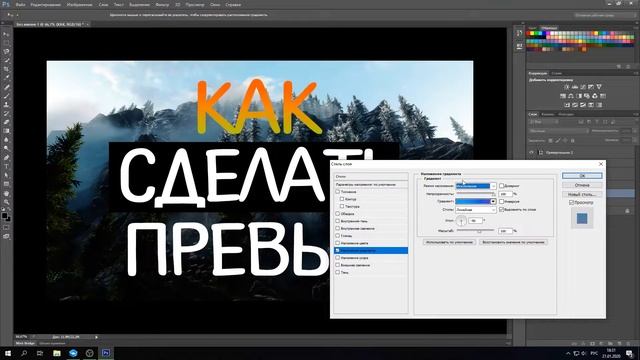Toggle the Просмотр preview checkbox

point(572,202)
